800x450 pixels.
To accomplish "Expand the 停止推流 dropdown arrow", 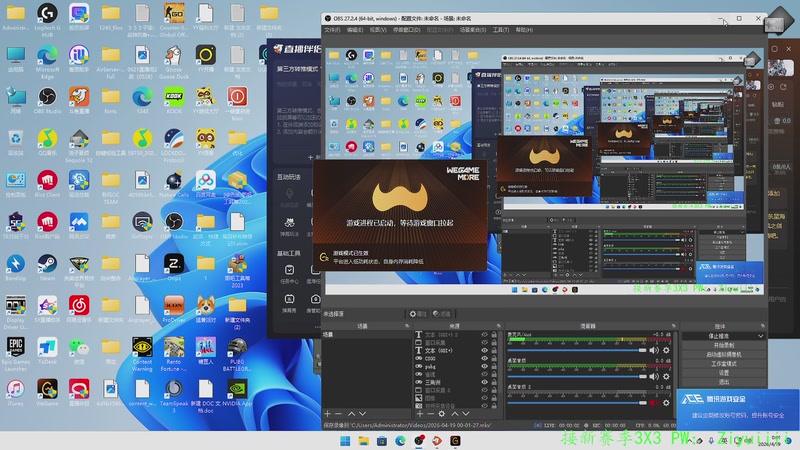I will tap(762, 336).
